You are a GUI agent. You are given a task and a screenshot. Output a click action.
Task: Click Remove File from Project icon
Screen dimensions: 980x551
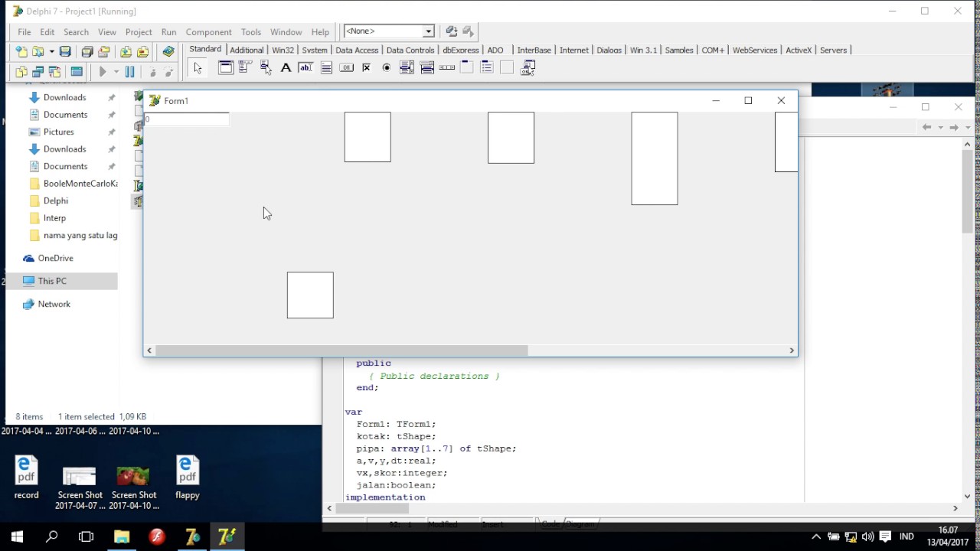pyautogui.click(x=142, y=51)
